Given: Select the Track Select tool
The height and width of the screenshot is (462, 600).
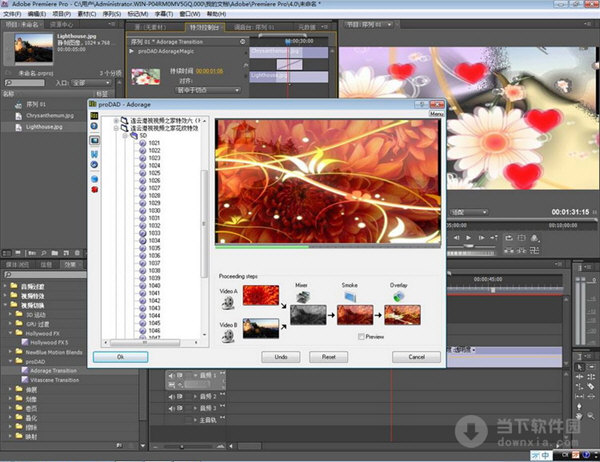Looking at the screenshot, I should pyautogui.click(x=591, y=367).
